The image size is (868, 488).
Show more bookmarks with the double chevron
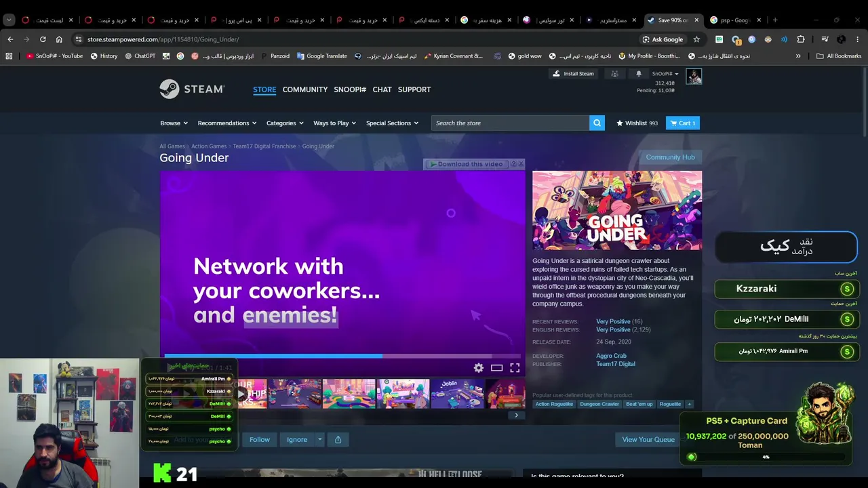coord(798,56)
